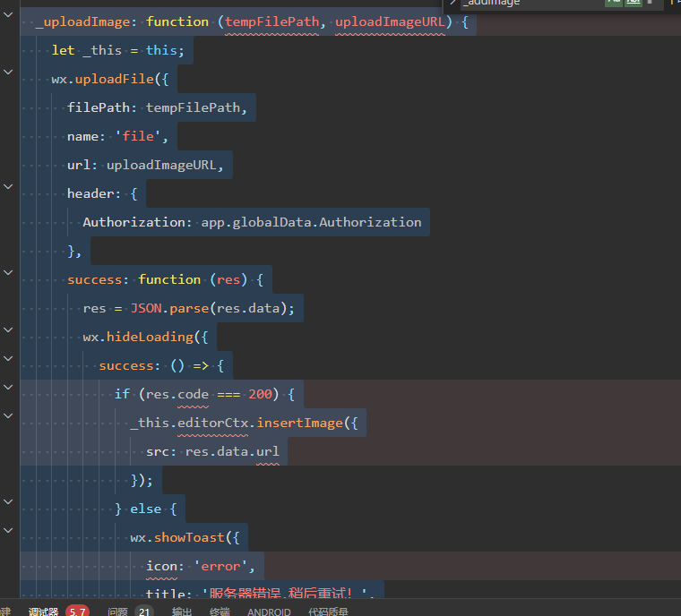The image size is (681, 616).
Task: Fold the insertImage call block
Action: (x=8, y=415)
